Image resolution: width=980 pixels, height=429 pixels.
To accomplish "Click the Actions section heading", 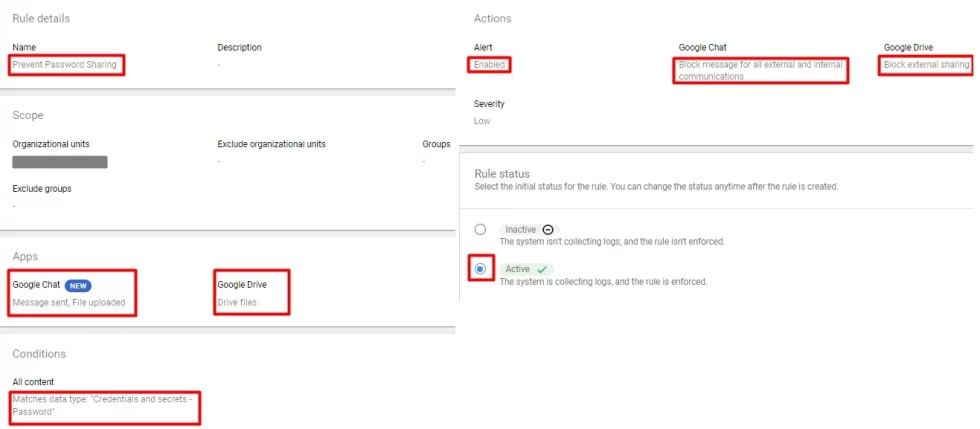I will click(x=492, y=18).
